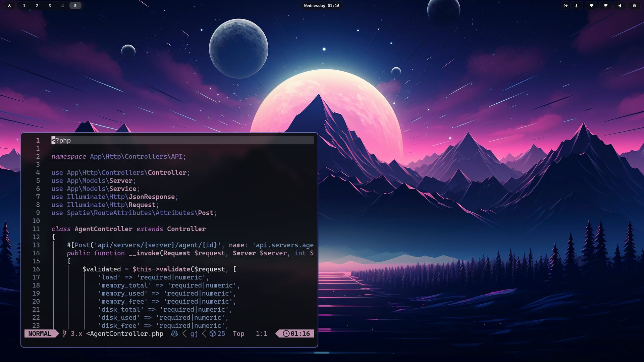
Task: Toggle the coffee cup idle inhibitor
Action: tap(605, 6)
